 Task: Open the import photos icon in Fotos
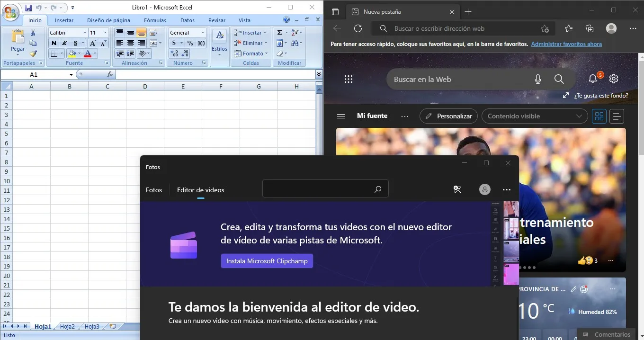[457, 189]
